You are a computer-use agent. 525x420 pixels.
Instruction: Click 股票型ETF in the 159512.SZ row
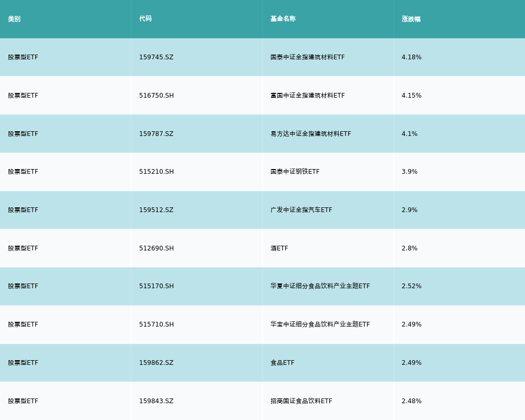pyautogui.click(x=23, y=210)
